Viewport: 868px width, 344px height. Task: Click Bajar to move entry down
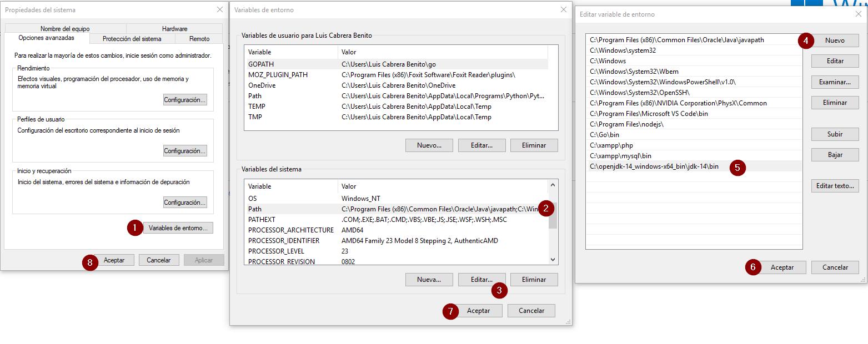[x=835, y=155]
